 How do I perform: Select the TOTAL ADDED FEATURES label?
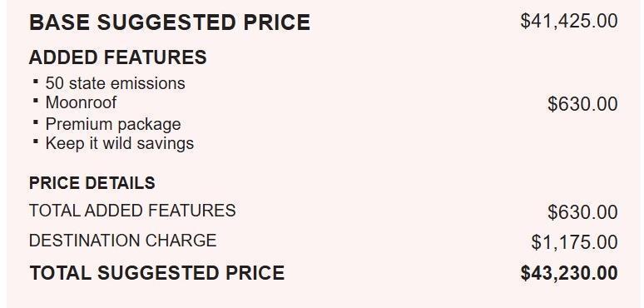point(132,211)
